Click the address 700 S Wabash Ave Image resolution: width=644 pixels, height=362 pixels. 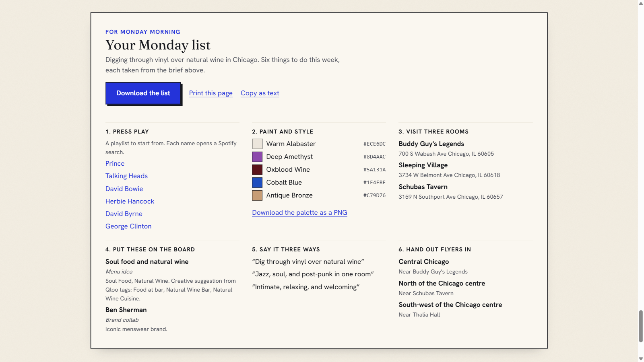tap(446, 154)
